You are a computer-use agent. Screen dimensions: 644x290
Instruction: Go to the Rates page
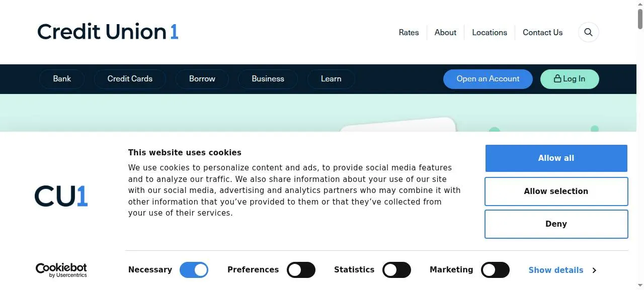click(x=409, y=32)
